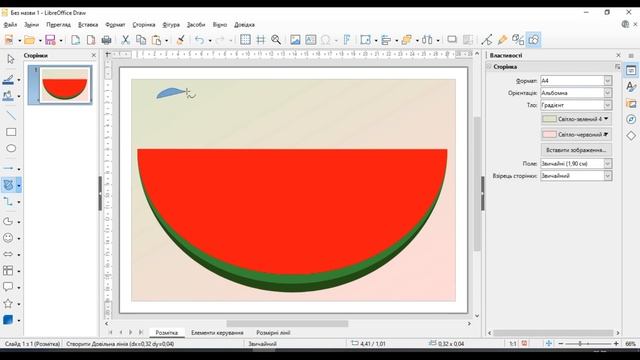Pick the Світло-зелений 4 gradient color
The image size is (640, 360).
tap(576, 119)
